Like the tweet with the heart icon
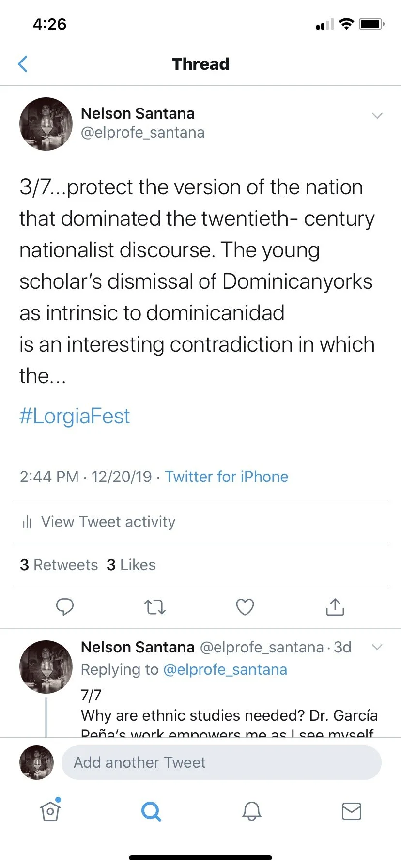The height and width of the screenshot is (868, 401). (245, 607)
